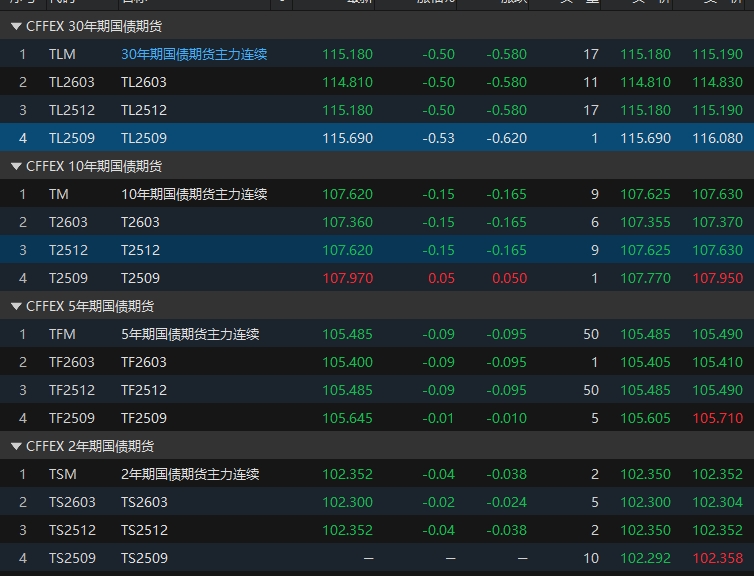Click bid price 107.770 in T2509 row
Image resolution: width=754 pixels, height=576 pixels.
coord(645,278)
